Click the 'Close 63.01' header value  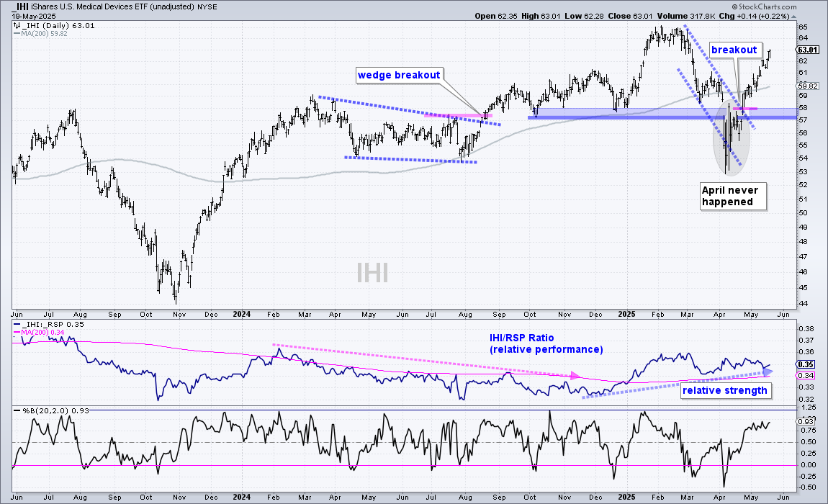coord(630,16)
